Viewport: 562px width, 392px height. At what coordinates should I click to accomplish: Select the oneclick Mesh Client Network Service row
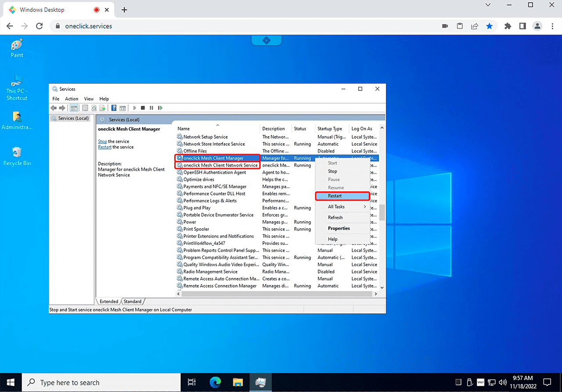pos(220,165)
